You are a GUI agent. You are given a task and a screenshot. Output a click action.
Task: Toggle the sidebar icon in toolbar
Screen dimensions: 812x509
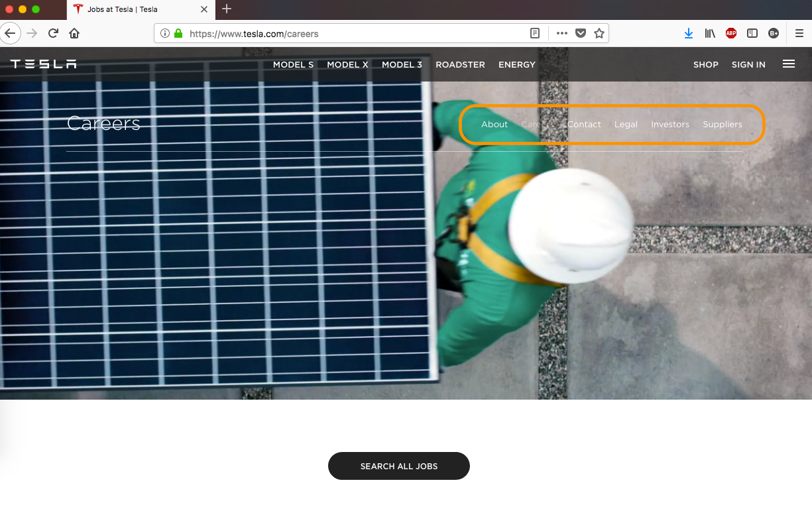click(x=752, y=33)
